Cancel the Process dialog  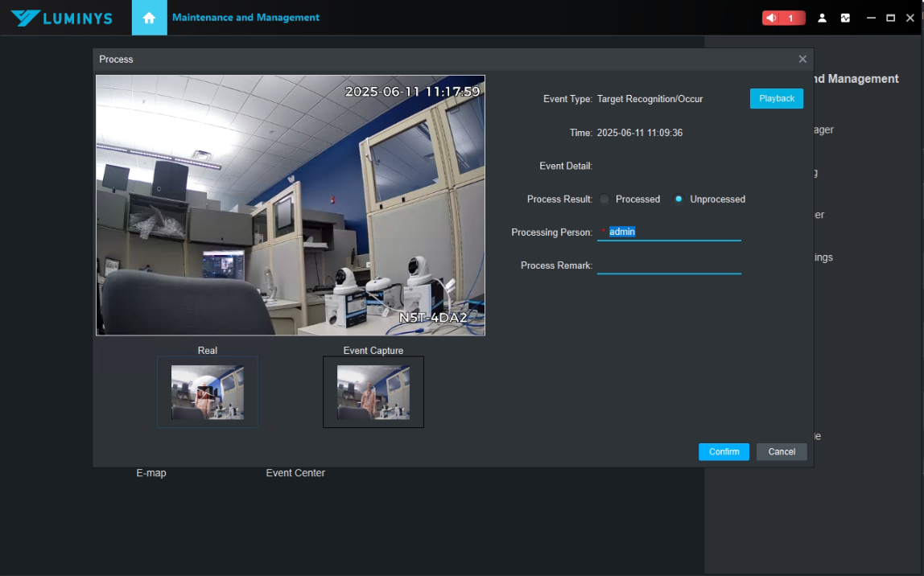pyautogui.click(x=781, y=452)
